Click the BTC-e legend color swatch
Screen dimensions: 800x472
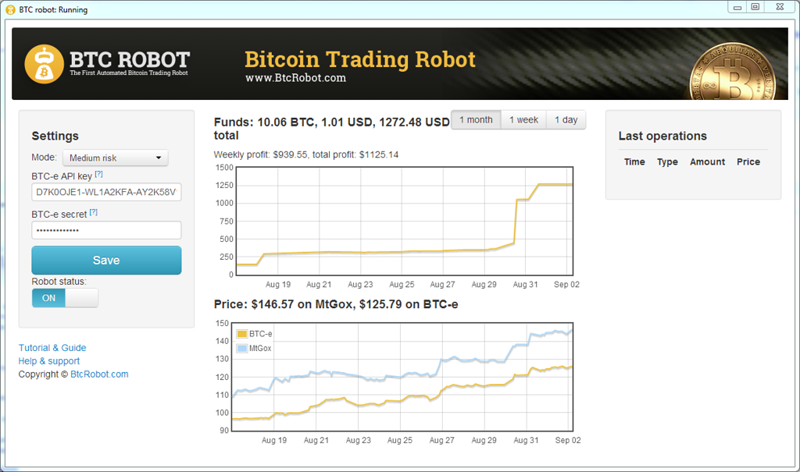[x=242, y=334]
